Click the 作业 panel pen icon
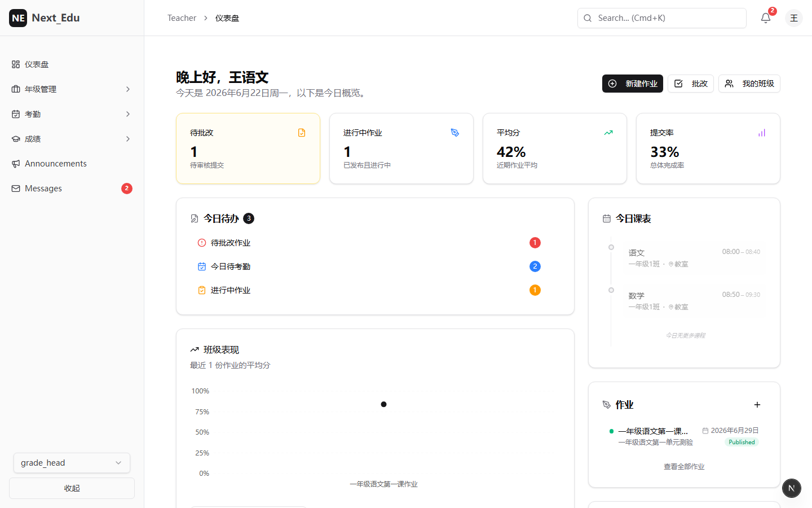 (x=607, y=405)
